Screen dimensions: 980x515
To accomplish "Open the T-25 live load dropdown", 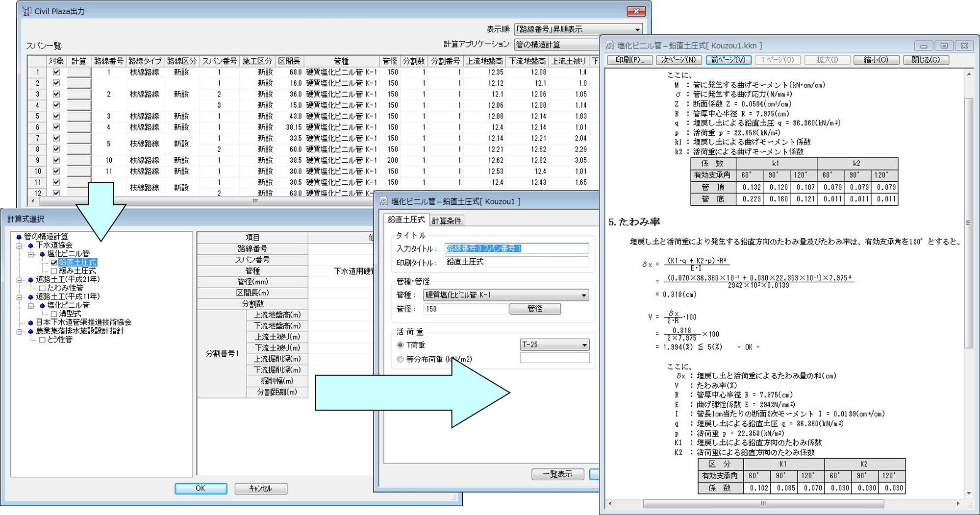I will tap(584, 345).
